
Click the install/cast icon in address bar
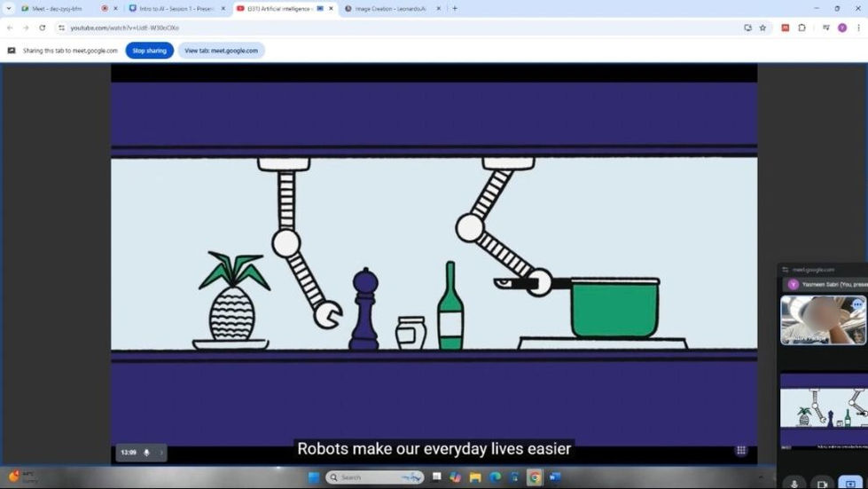748,28
